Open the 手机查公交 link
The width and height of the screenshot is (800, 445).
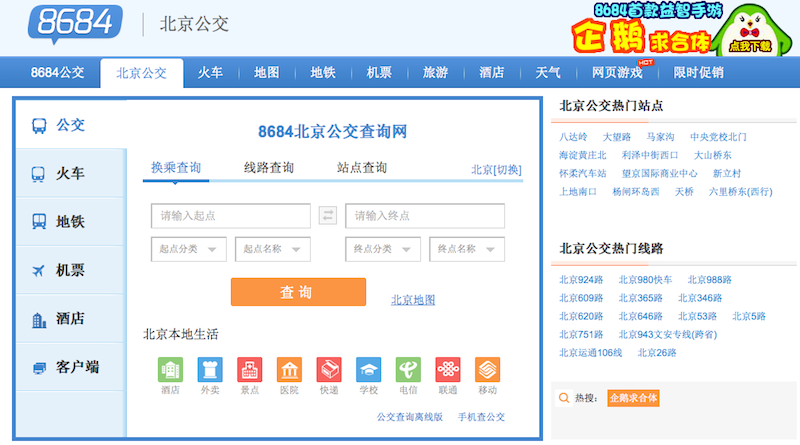click(x=481, y=417)
